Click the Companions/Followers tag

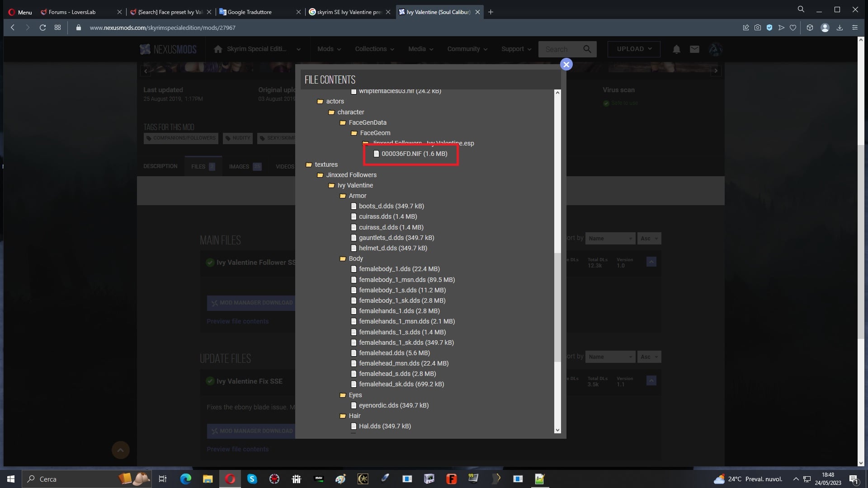click(x=181, y=138)
